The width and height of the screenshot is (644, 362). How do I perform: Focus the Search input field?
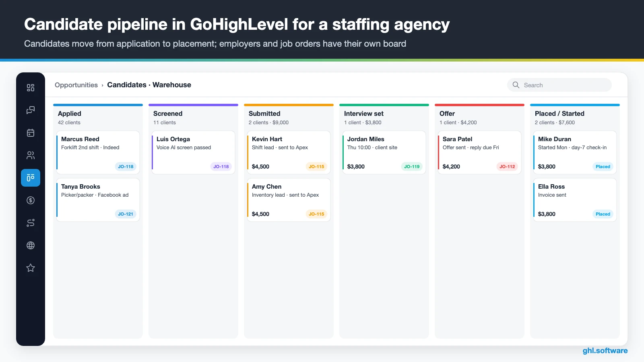tap(559, 85)
